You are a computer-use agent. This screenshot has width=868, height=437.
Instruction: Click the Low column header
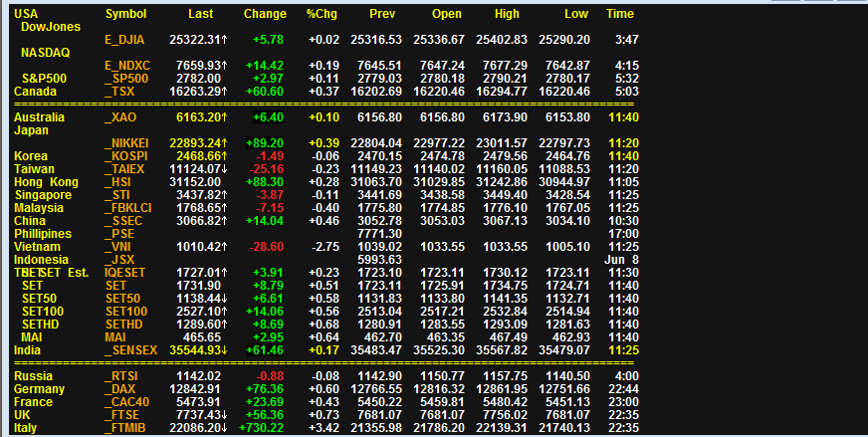point(576,14)
